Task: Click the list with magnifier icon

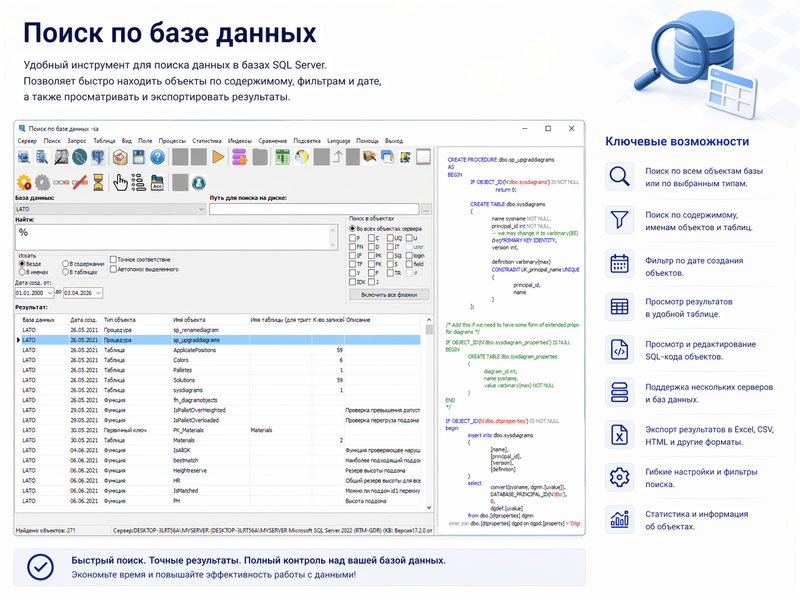Action: pos(42,157)
